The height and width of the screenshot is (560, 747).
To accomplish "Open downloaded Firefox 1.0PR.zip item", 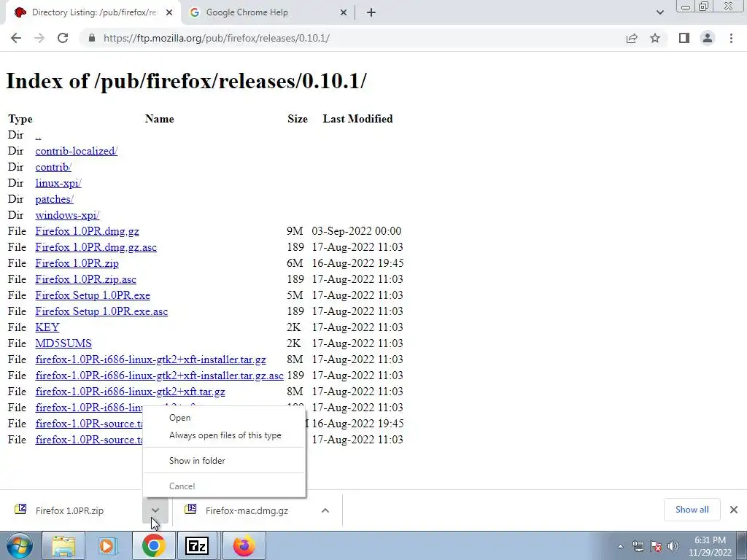I will tap(69, 510).
